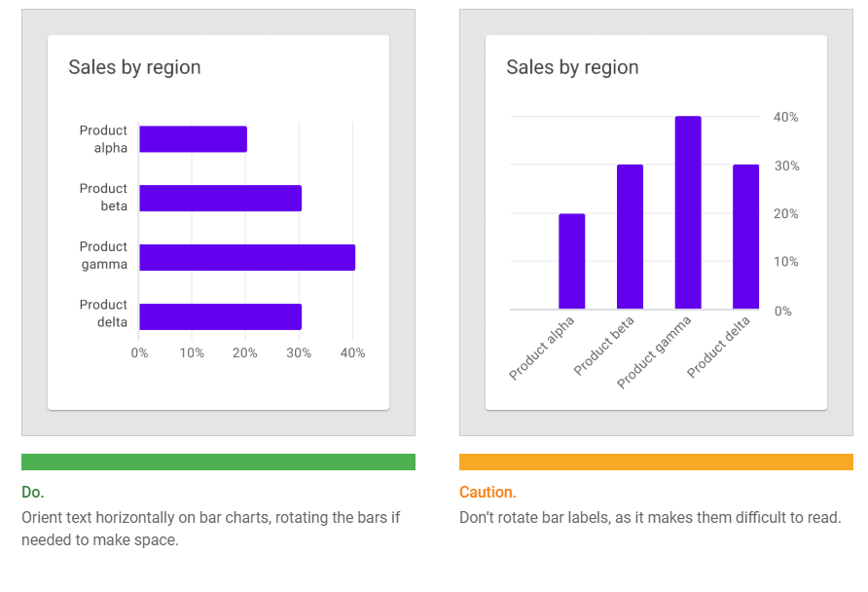The height and width of the screenshot is (592, 868).
Task: Select the horizontal Product delta bar
Action: pos(220,316)
